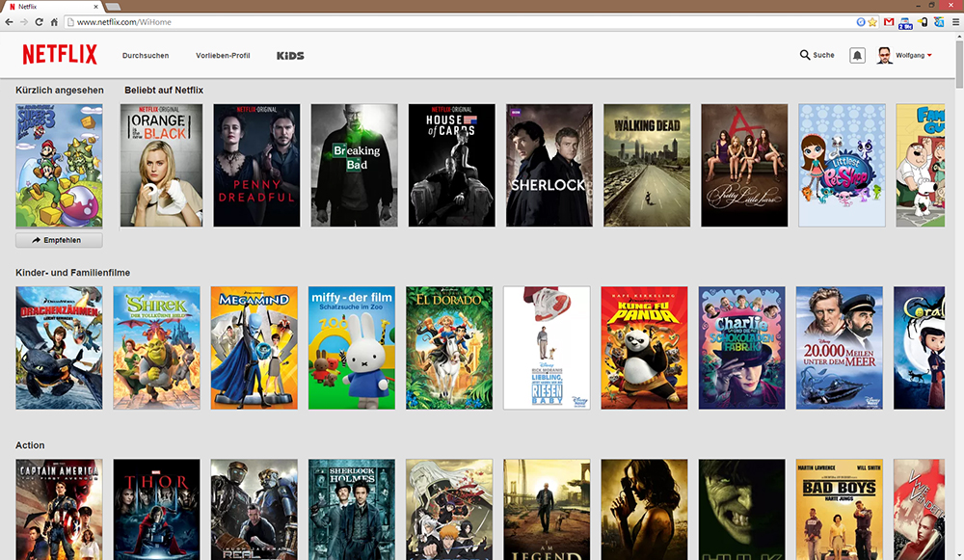964x560 pixels.
Task: Click the Empfehlen button
Action: [x=59, y=240]
